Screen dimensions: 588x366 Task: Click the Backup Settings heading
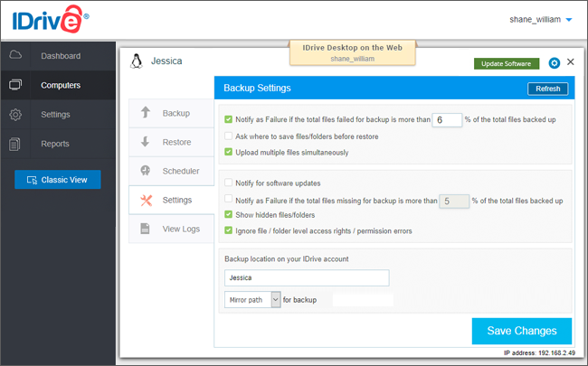click(x=257, y=88)
